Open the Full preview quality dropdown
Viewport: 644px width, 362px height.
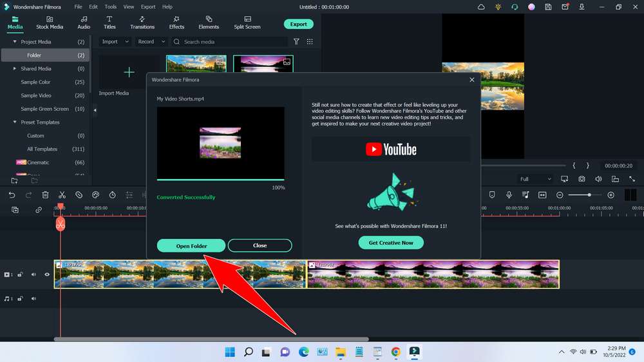(x=535, y=179)
